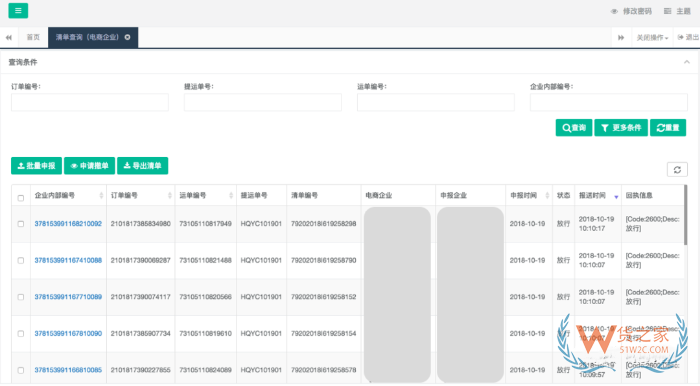Open link 378153991167410088
Viewport: 700px width, 386px height.
click(68, 260)
